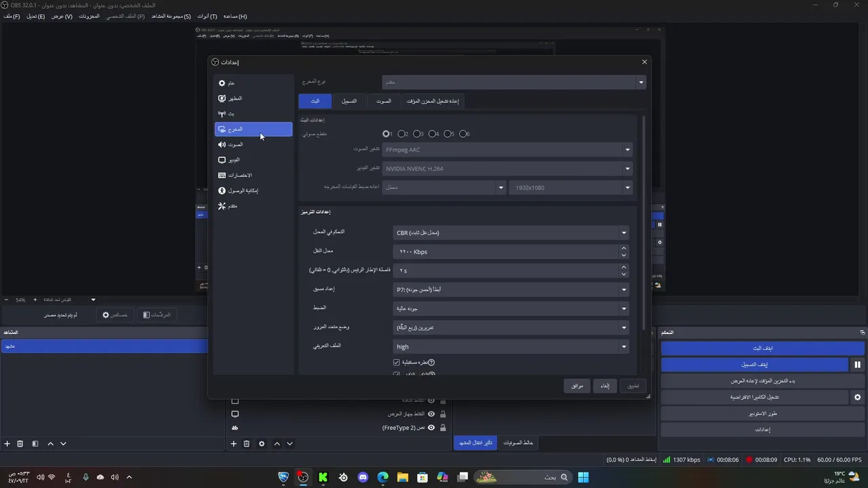
Task: Increase bitrate Kbps stepper up arrow
Action: coord(623,248)
